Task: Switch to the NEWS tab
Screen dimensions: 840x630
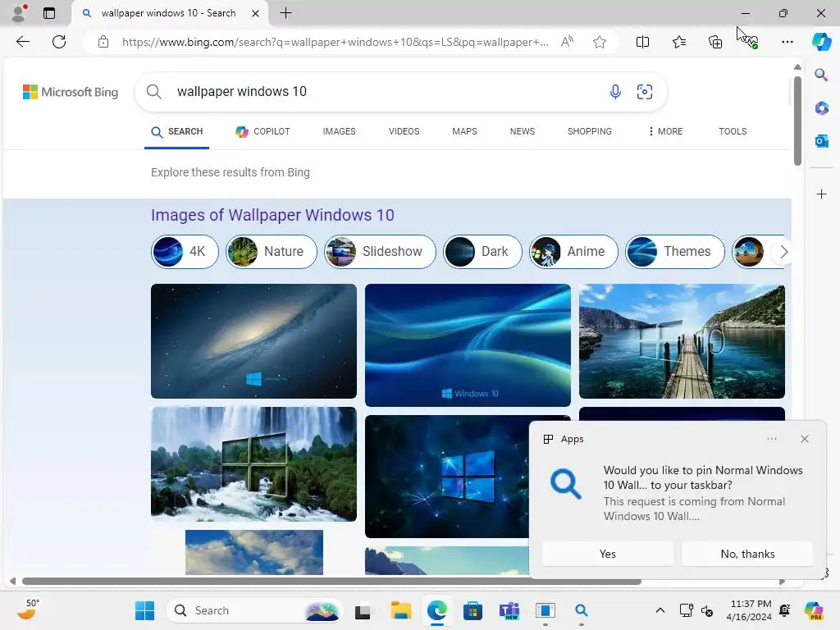Action: click(523, 132)
